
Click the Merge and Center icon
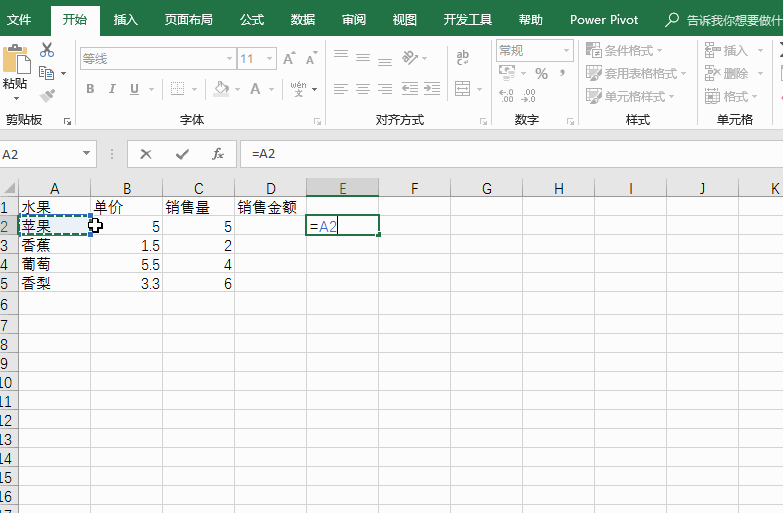tap(462, 89)
